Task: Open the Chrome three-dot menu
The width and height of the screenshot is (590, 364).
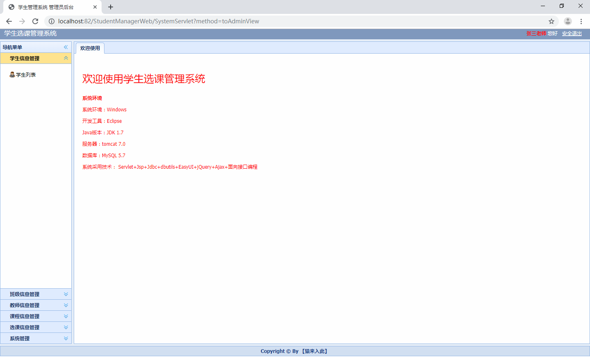Action: (581, 21)
